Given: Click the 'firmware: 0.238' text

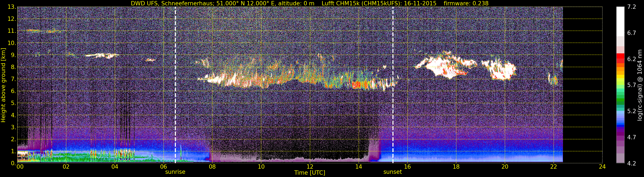Looking at the screenshot, I should point(466,3).
